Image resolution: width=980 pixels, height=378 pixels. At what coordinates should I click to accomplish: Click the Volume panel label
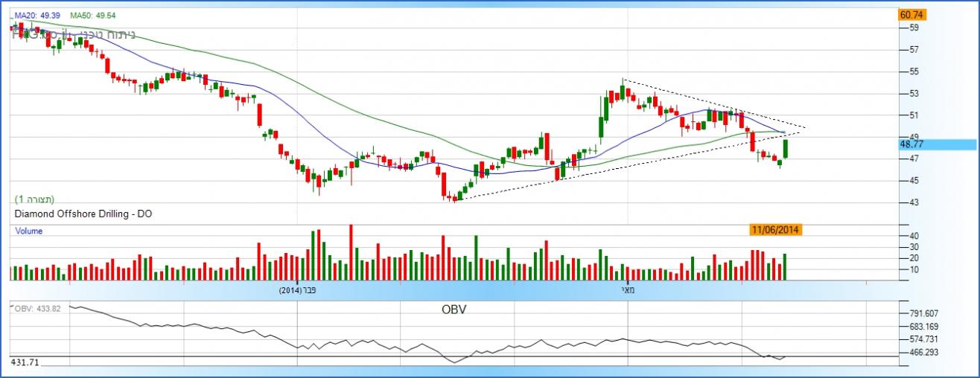[29, 231]
